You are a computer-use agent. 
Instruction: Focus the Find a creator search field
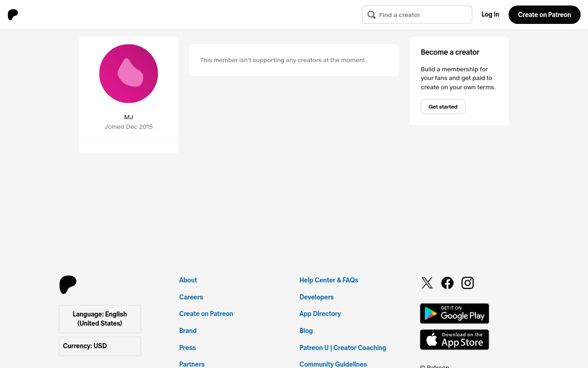tap(423, 15)
